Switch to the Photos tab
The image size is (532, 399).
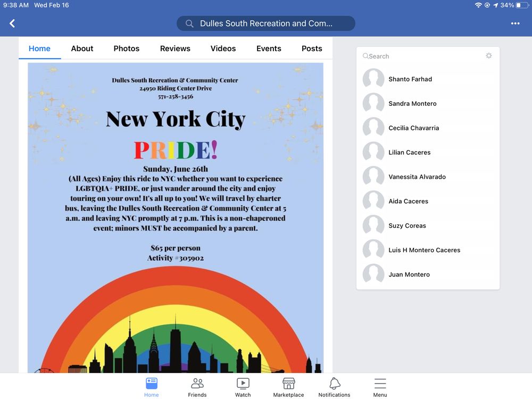tap(127, 48)
